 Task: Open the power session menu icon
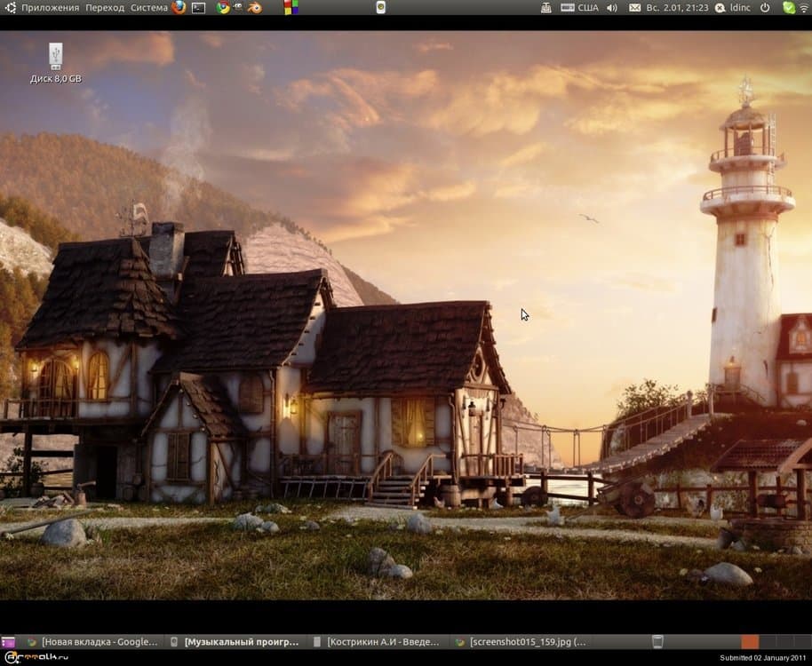click(765, 8)
